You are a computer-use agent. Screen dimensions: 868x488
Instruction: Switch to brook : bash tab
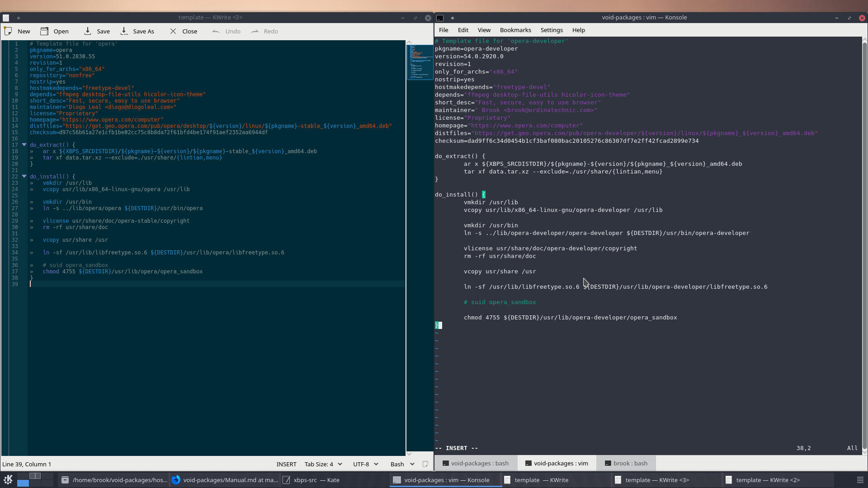(x=626, y=463)
